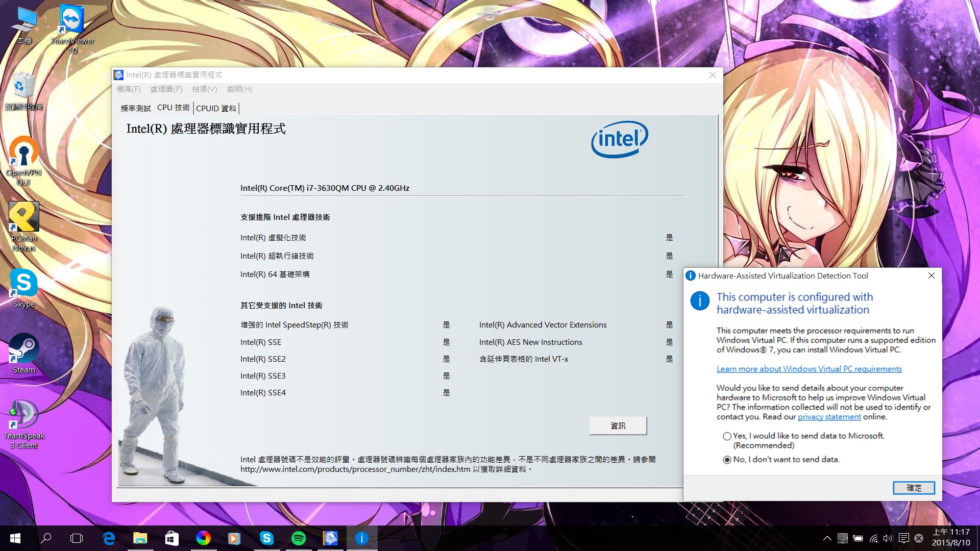Select the Skype desktop shortcut

(23, 288)
